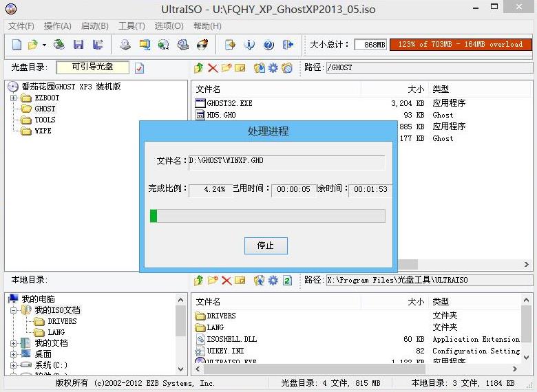Click the /GHOST path field
Image resolution: width=537 pixels, height=392 pixels.
(429, 67)
